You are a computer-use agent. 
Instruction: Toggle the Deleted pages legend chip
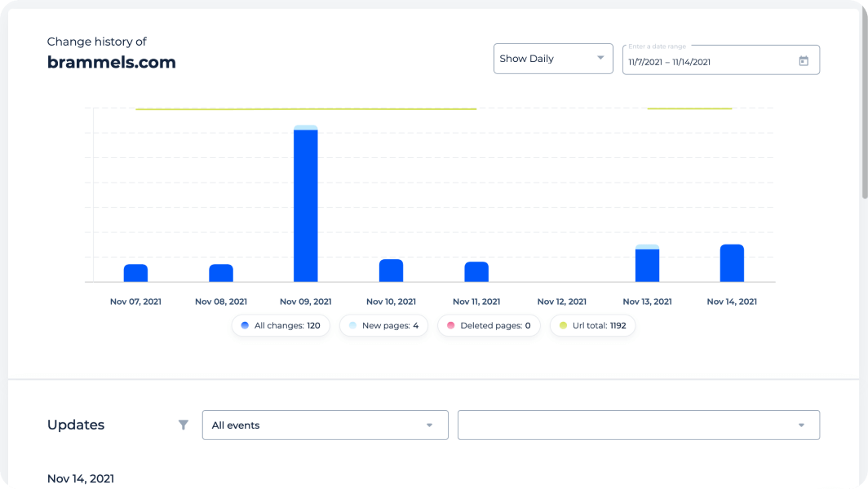(489, 325)
